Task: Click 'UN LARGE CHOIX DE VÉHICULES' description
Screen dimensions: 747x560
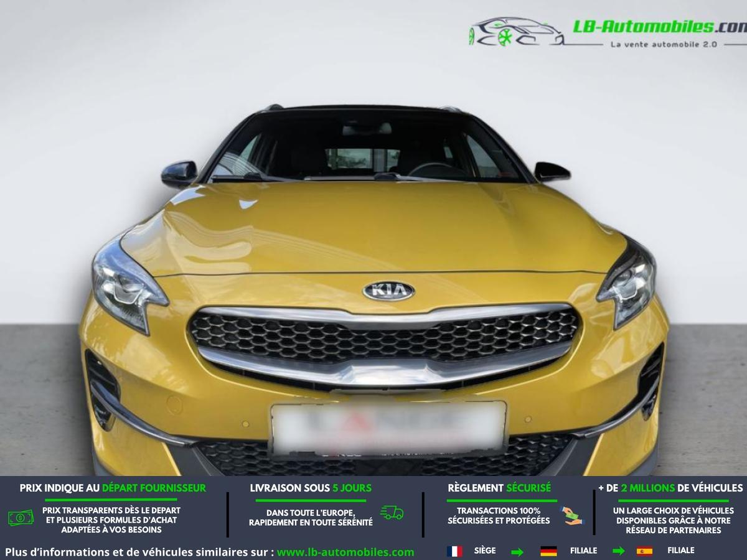Action: [x=674, y=520]
